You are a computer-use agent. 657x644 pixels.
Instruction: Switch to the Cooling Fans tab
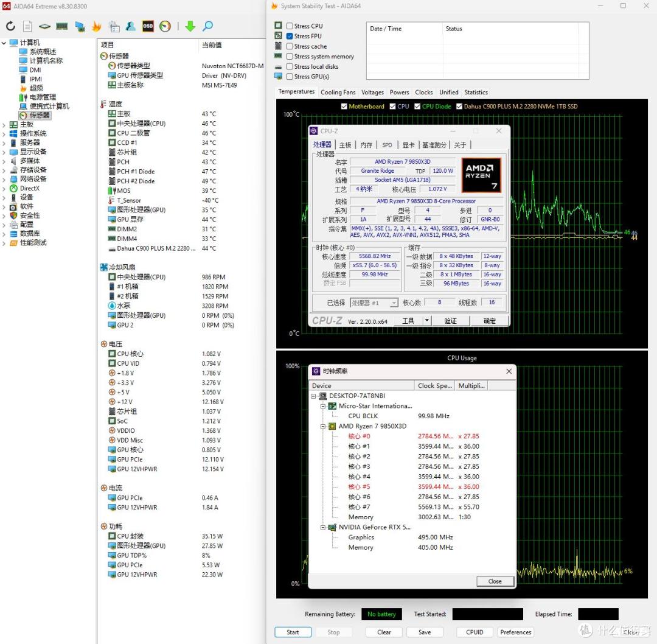click(x=338, y=93)
